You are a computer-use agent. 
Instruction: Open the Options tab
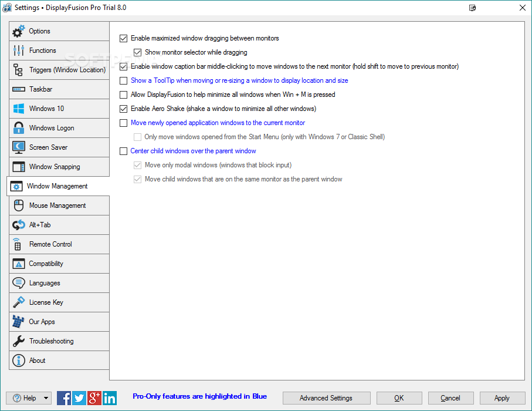pyautogui.click(x=59, y=31)
